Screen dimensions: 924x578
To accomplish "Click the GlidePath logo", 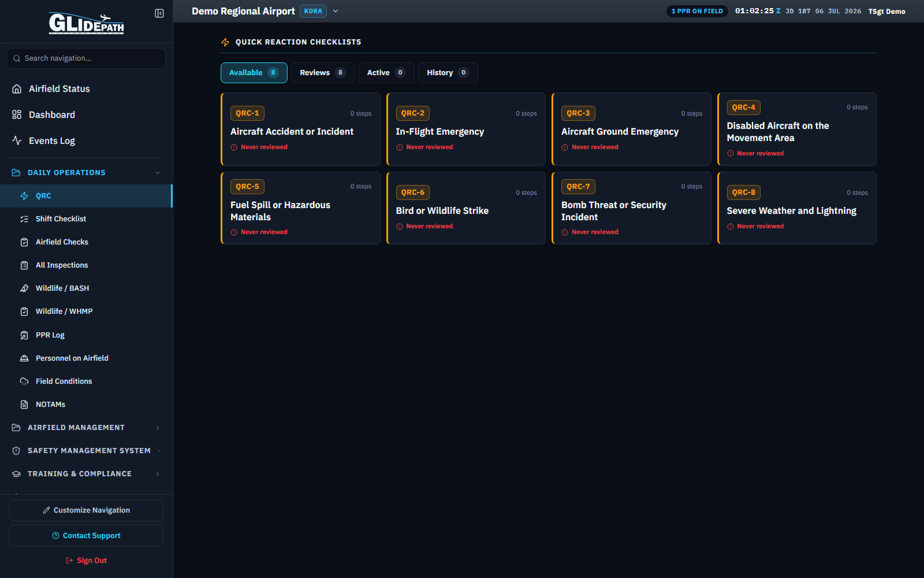I will coord(86,23).
